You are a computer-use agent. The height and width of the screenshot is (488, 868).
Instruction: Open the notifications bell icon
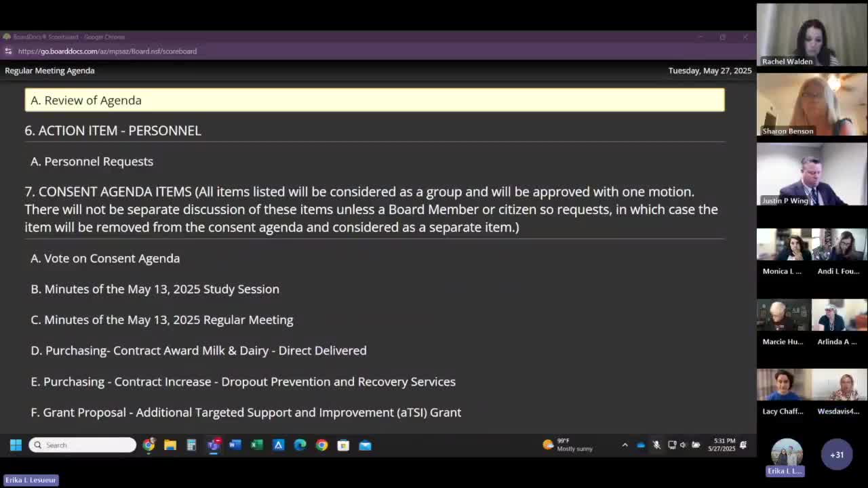(x=743, y=445)
